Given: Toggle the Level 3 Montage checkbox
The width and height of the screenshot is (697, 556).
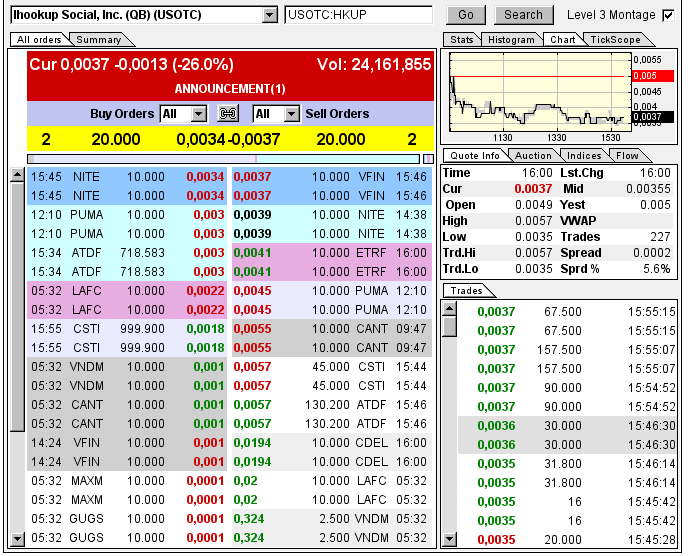Looking at the screenshot, I should coord(668,15).
